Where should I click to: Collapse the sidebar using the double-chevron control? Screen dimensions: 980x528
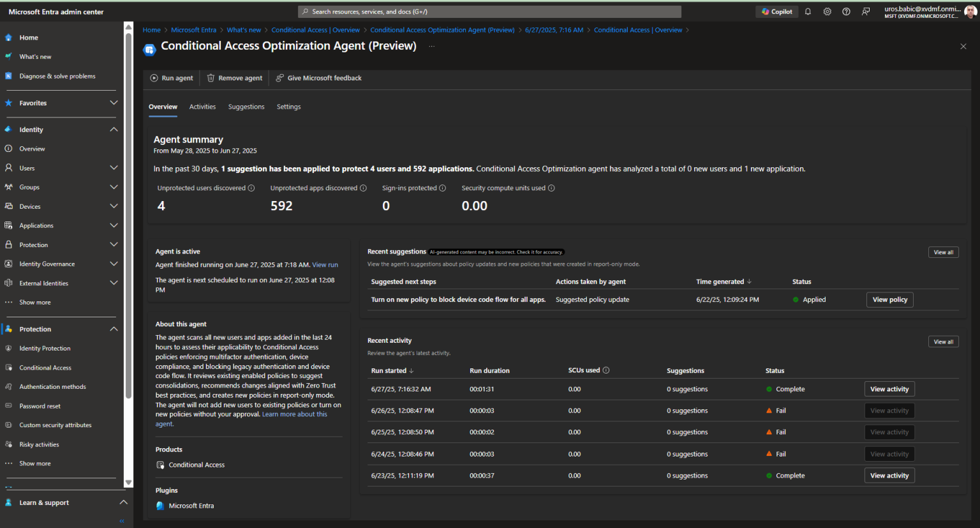(121, 521)
